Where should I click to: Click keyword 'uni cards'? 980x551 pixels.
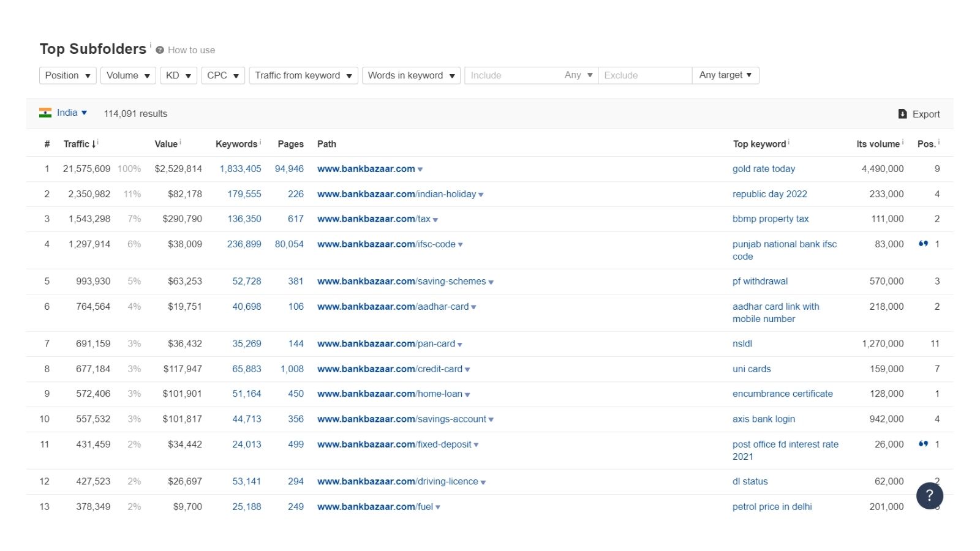coord(752,369)
